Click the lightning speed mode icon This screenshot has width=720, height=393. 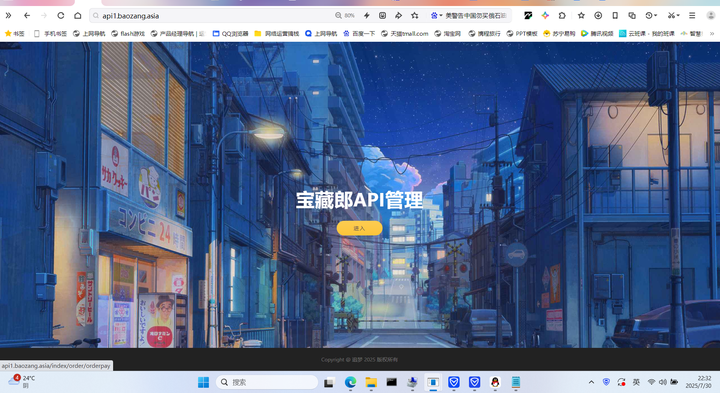click(x=366, y=16)
